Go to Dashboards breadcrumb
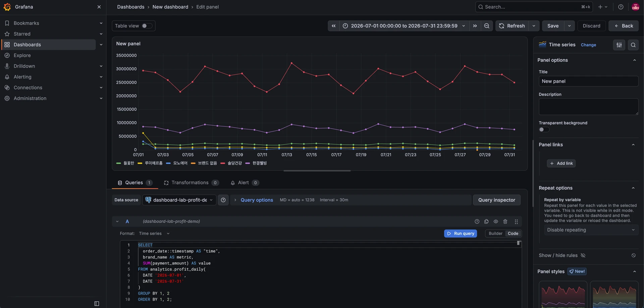The width and height of the screenshot is (644, 308). [130, 7]
